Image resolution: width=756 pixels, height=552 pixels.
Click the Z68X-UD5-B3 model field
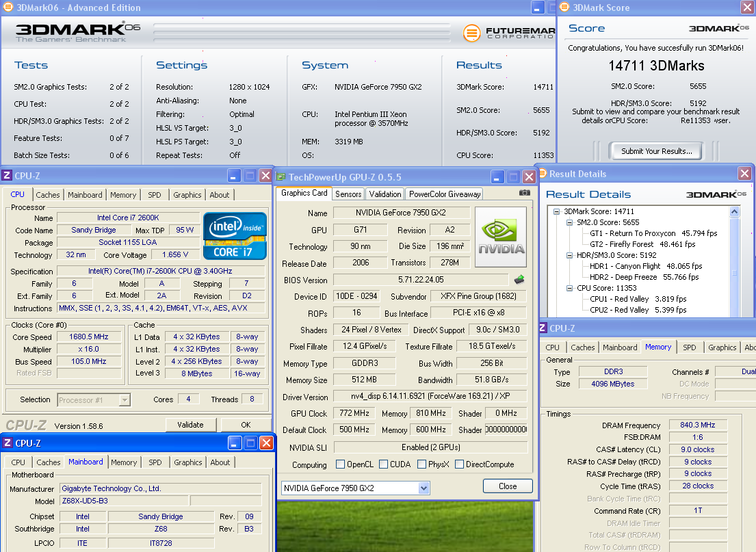pos(124,501)
